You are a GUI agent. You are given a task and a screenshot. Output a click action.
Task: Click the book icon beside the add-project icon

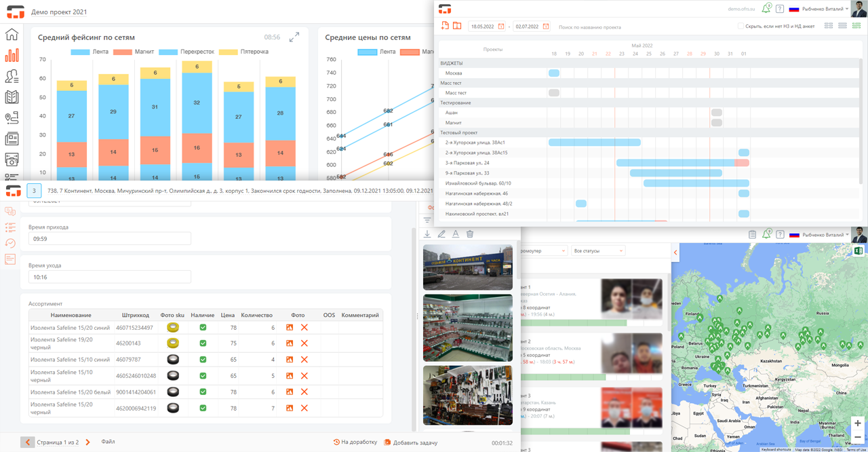pyautogui.click(x=457, y=26)
